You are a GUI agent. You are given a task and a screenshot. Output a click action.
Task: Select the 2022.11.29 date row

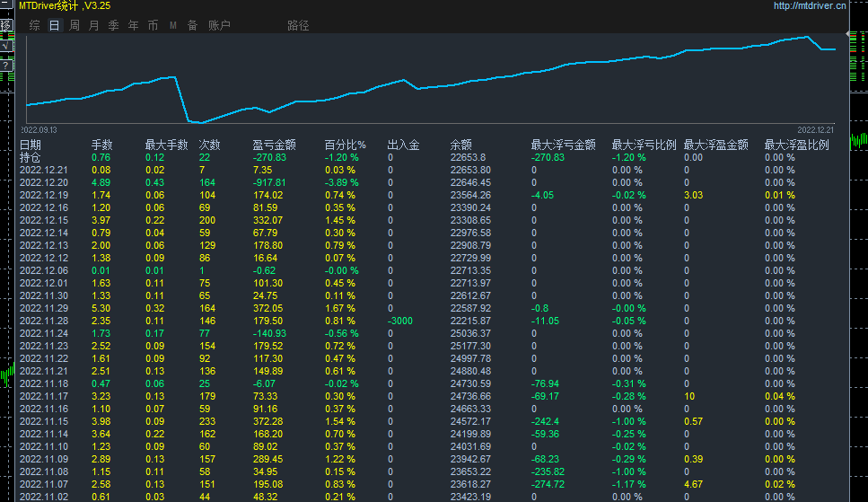click(x=44, y=309)
